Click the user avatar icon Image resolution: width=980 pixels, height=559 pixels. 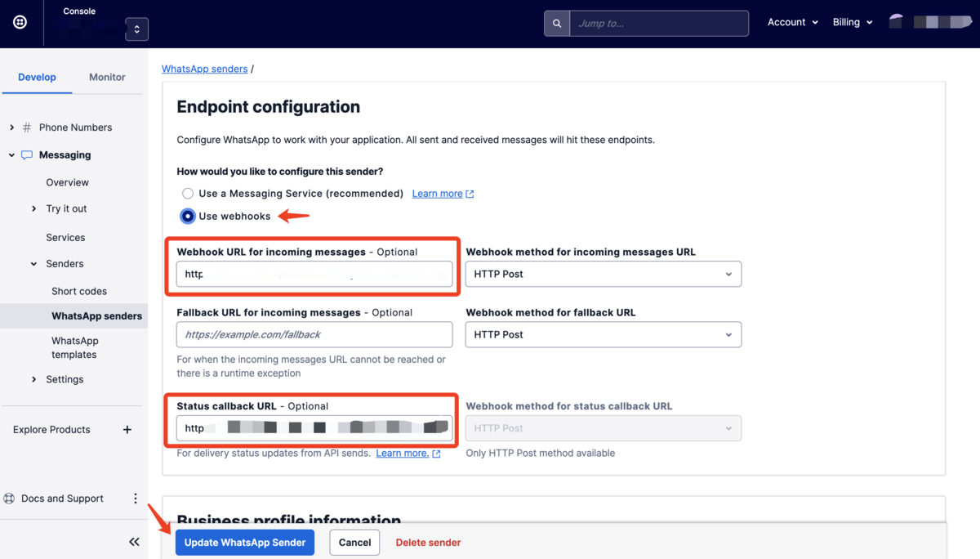coord(896,22)
